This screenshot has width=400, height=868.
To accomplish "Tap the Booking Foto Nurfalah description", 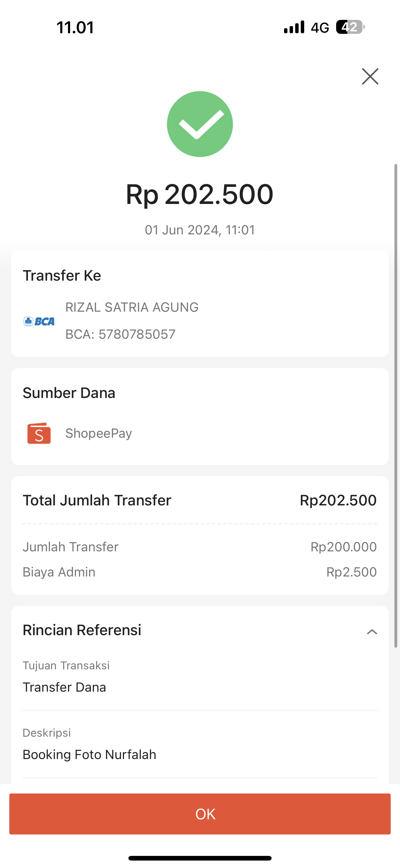I will point(89,755).
